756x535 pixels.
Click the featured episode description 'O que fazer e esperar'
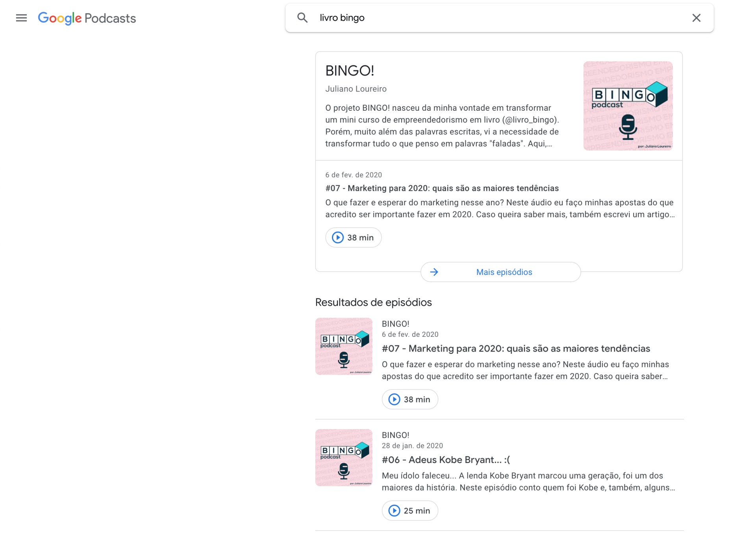coord(500,208)
